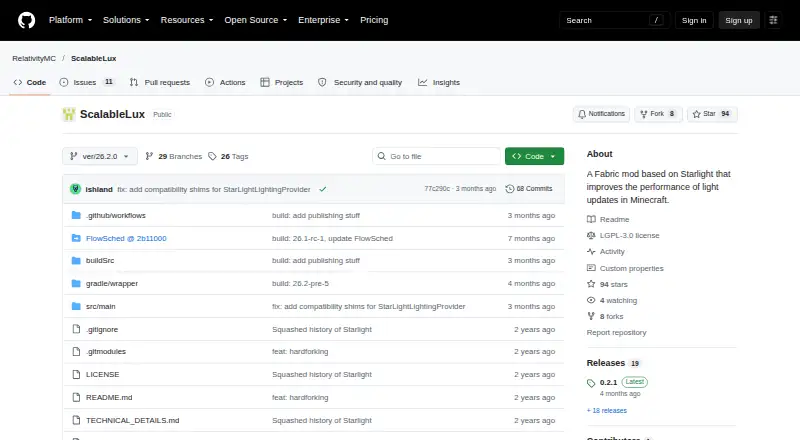The height and width of the screenshot is (440, 800).
Task: Open the 'feat: hardforking' message for .gitmodules
Action: tap(300, 351)
